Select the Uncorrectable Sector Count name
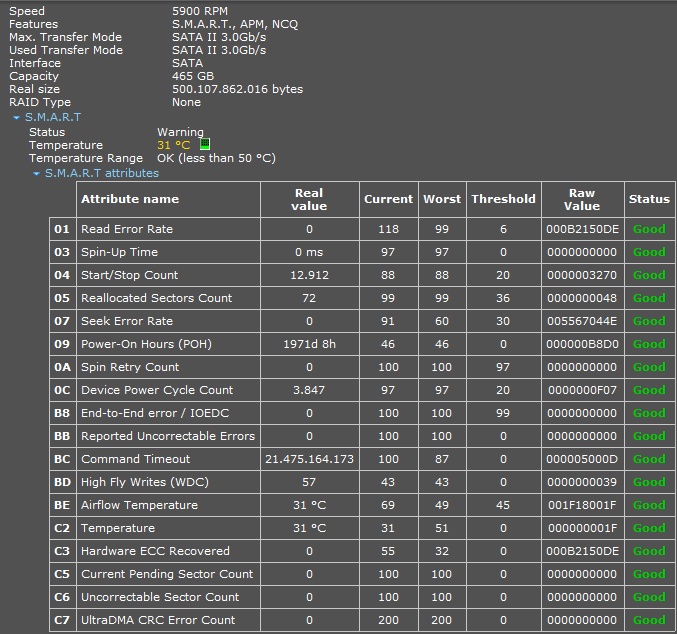This screenshot has width=677, height=634. [160, 597]
